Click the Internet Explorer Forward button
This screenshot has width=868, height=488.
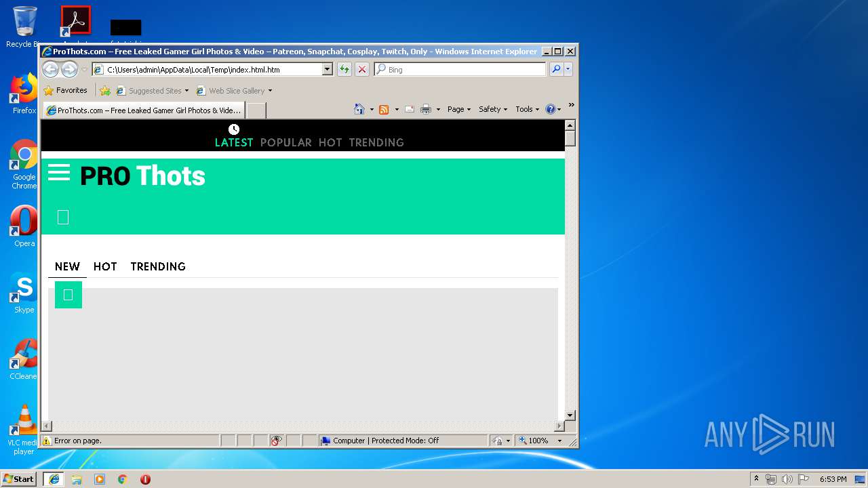[x=69, y=69]
